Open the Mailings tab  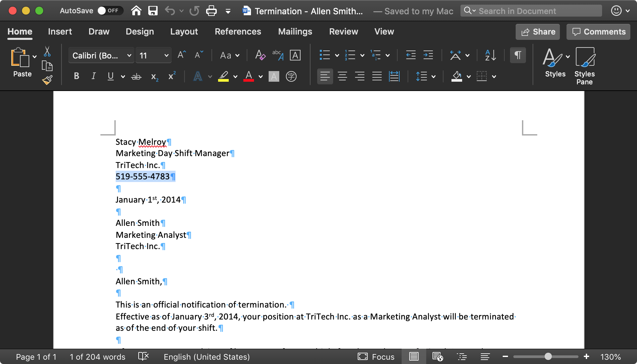coord(295,32)
